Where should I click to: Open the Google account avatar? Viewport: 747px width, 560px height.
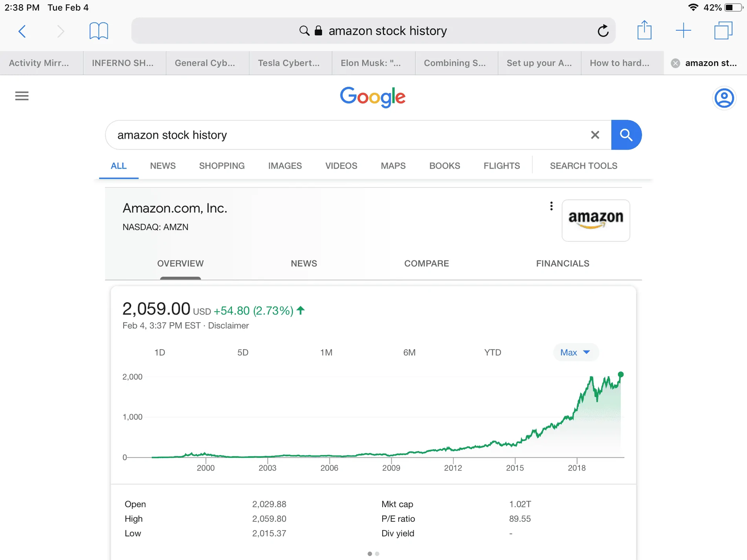(x=724, y=98)
